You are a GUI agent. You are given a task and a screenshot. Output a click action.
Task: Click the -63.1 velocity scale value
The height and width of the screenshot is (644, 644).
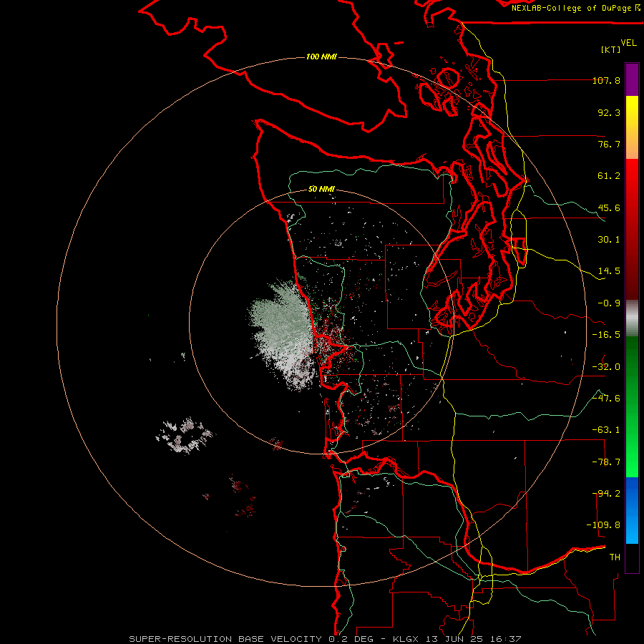[x=606, y=430]
